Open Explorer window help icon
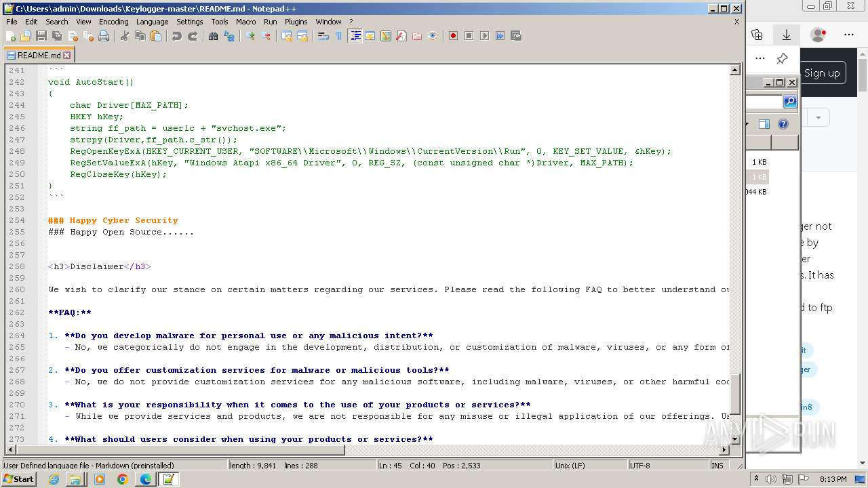 point(783,124)
